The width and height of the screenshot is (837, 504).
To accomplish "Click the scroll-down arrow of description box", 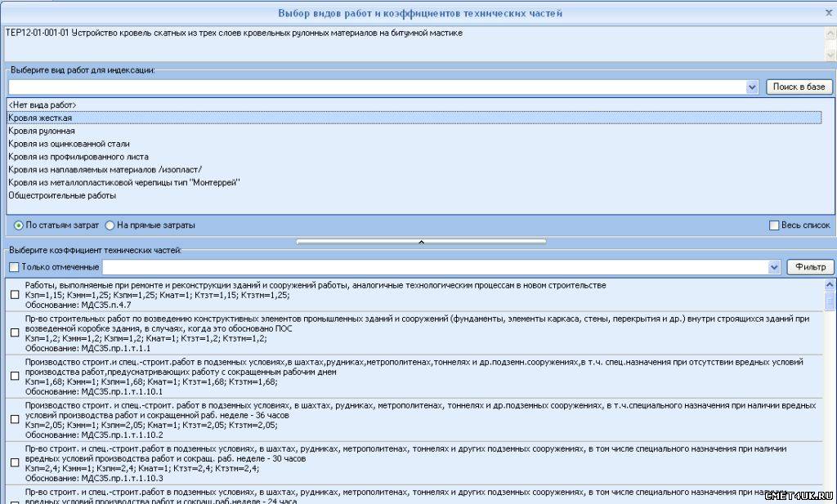I will point(830,55).
